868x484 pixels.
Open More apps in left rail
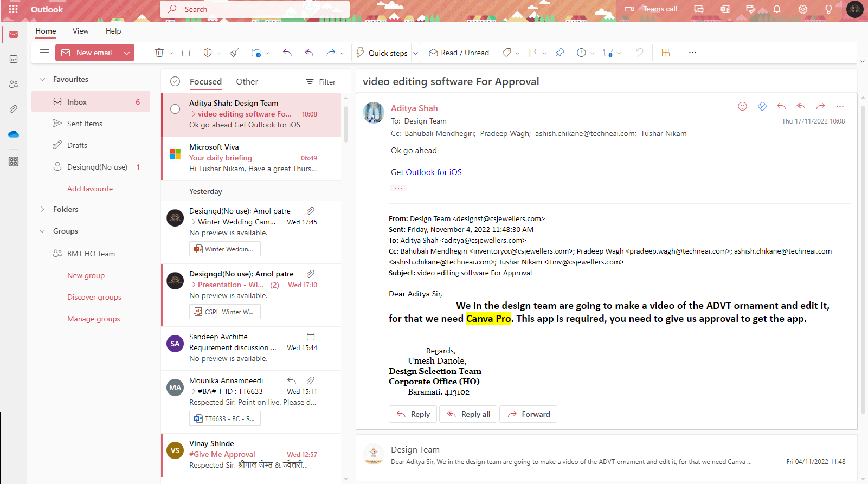14,162
